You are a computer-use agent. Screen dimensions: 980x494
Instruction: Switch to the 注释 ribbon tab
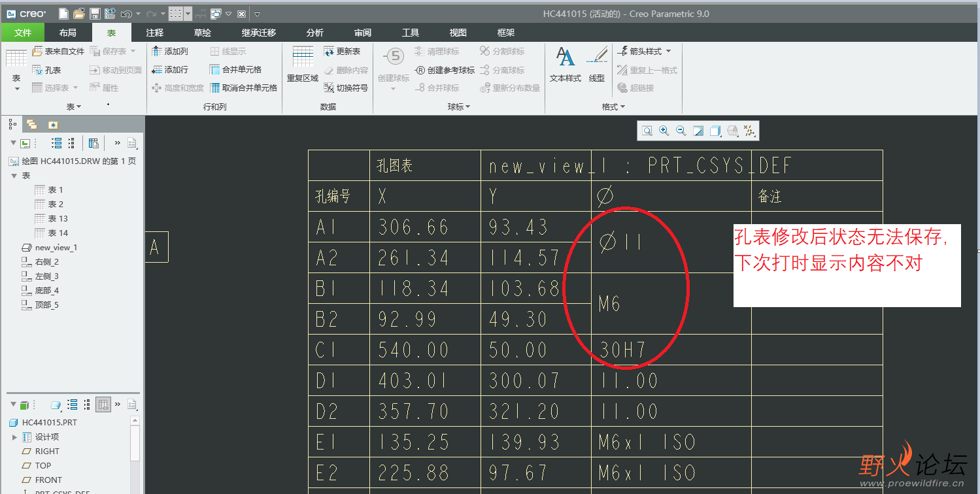coord(155,33)
